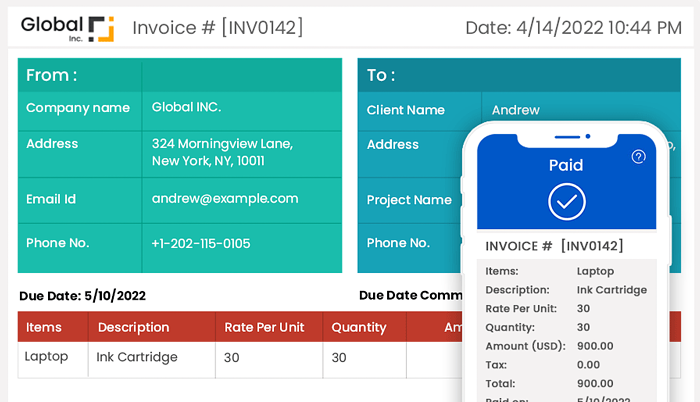Select the Company name value Global INC.

coord(187,107)
